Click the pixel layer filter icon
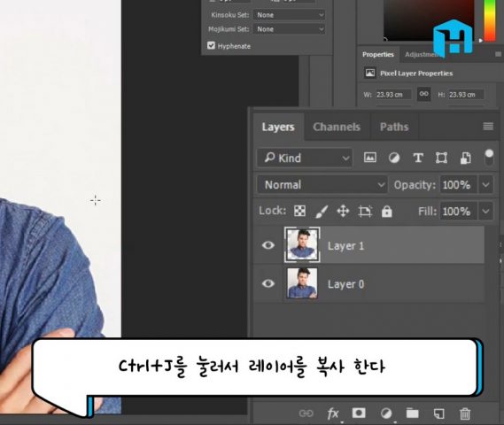The width and height of the screenshot is (504, 425). point(370,158)
